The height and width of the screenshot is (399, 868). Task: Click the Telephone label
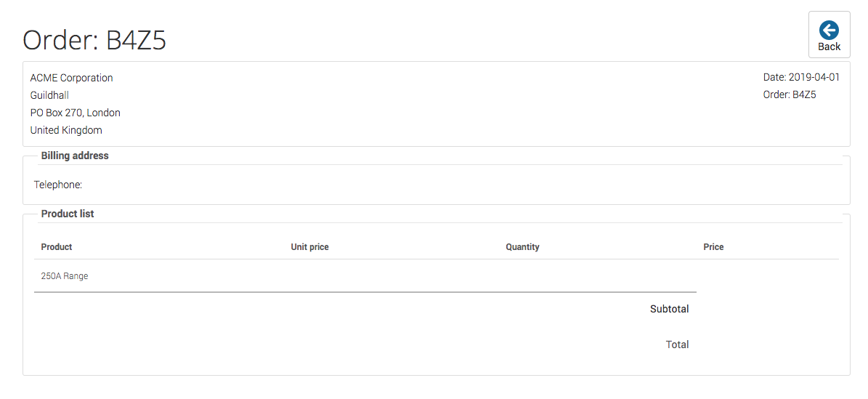coord(58,185)
